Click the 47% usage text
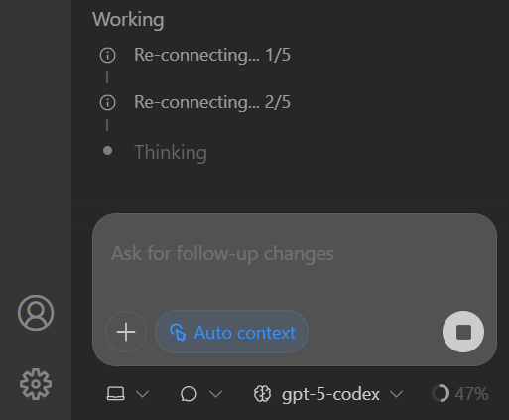509x420 pixels. point(471,394)
